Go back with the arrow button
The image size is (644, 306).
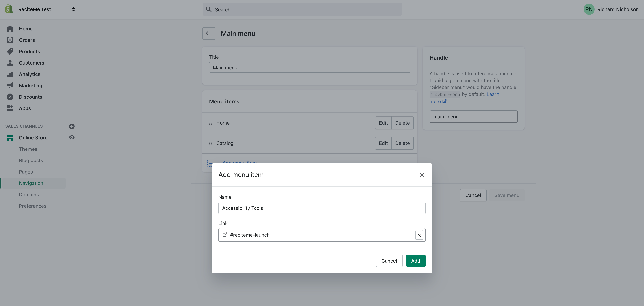pyautogui.click(x=209, y=33)
